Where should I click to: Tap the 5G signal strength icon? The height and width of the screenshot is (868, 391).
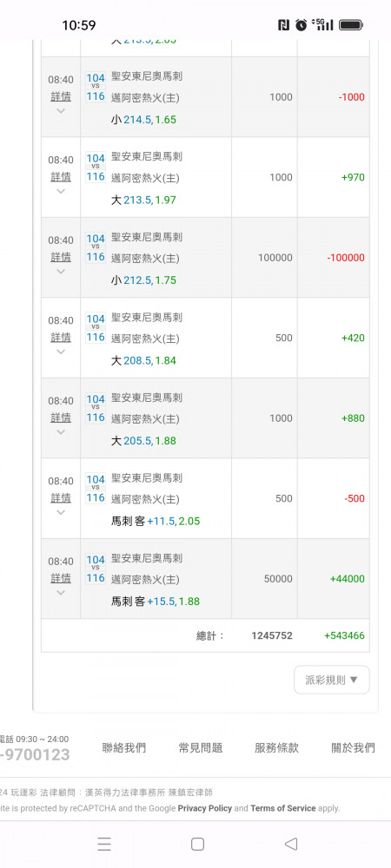tap(322, 24)
